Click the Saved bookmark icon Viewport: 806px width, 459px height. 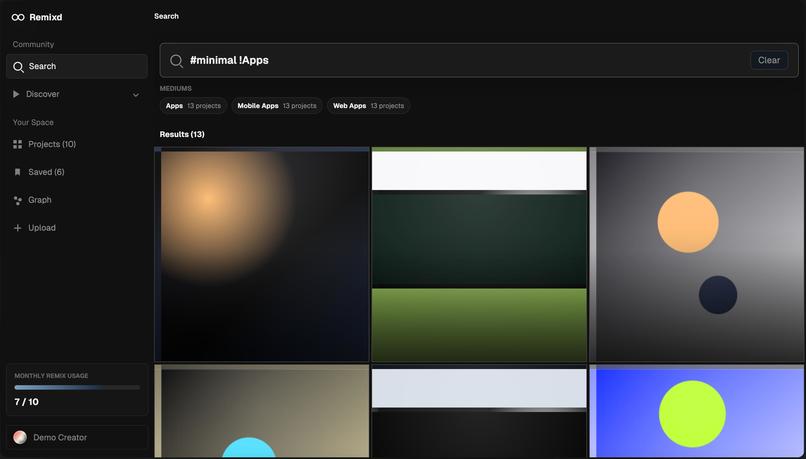17,172
